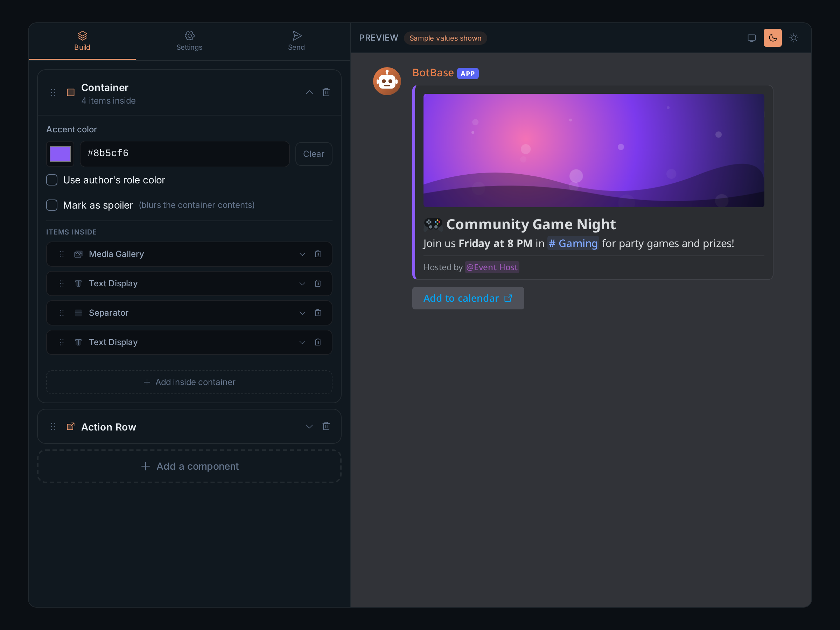
Task: Click the # Gaming channel mention
Action: [x=573, y=243]
